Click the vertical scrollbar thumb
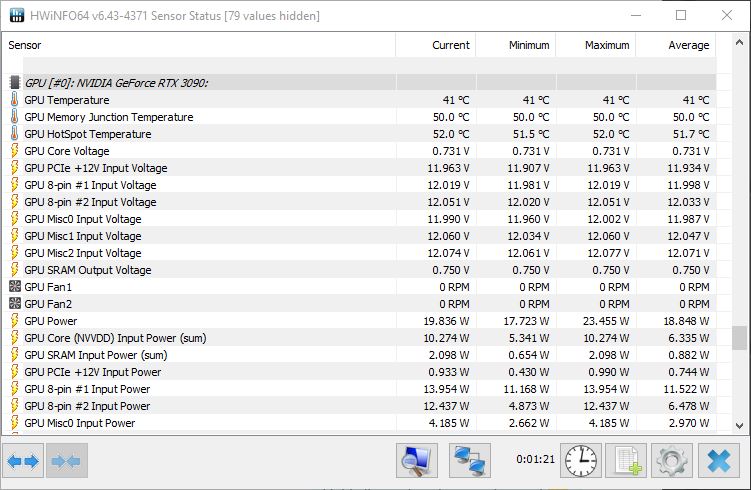Screen dimensions: 751x490 pyautogui.click(x=739, y=338)
